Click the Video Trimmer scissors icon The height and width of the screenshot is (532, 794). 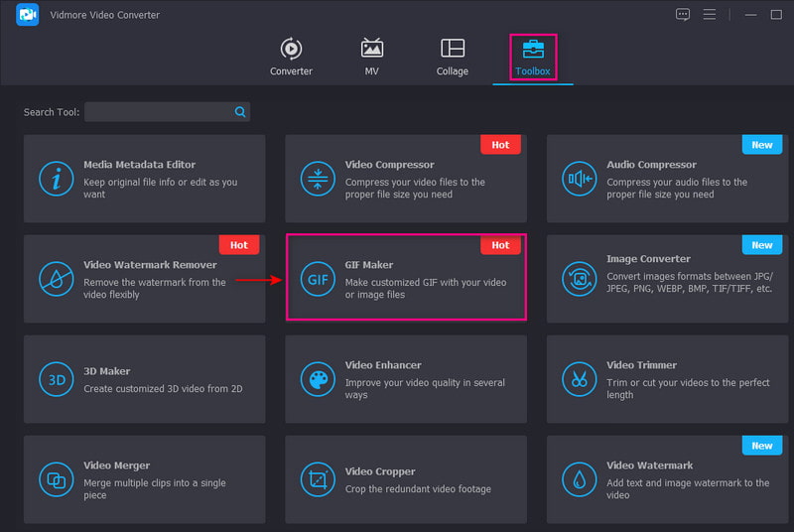click(x=580, y=379)
